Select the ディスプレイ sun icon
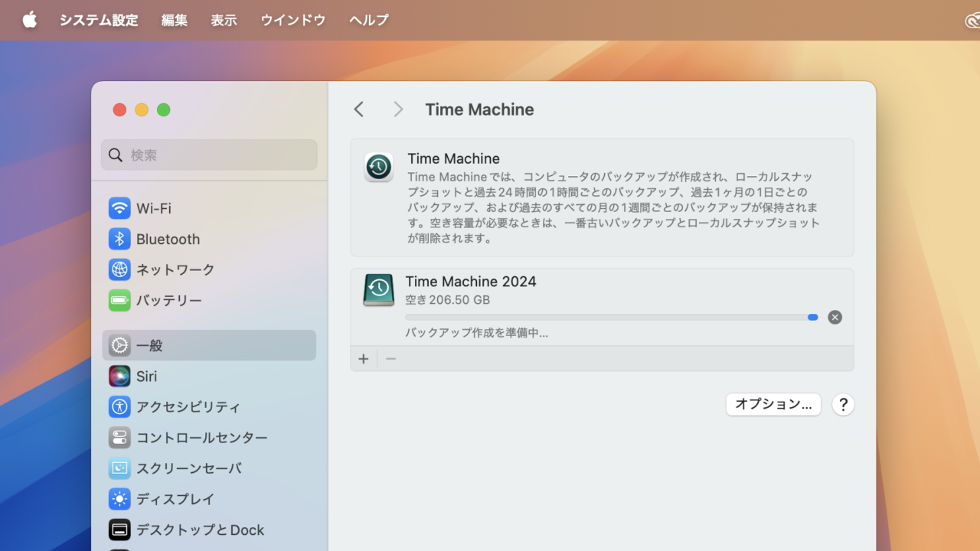The width and height of the screenshot is (980, 551). [119, 499]
